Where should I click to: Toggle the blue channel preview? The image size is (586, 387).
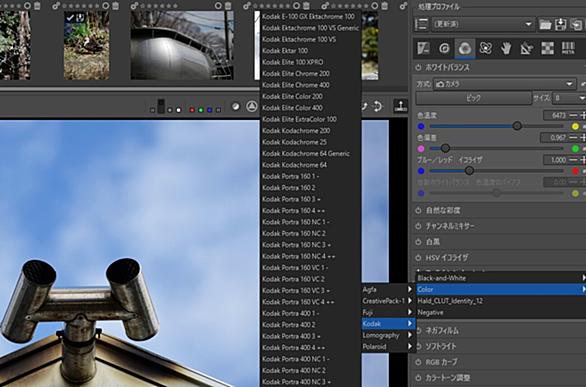pos(209,110)
